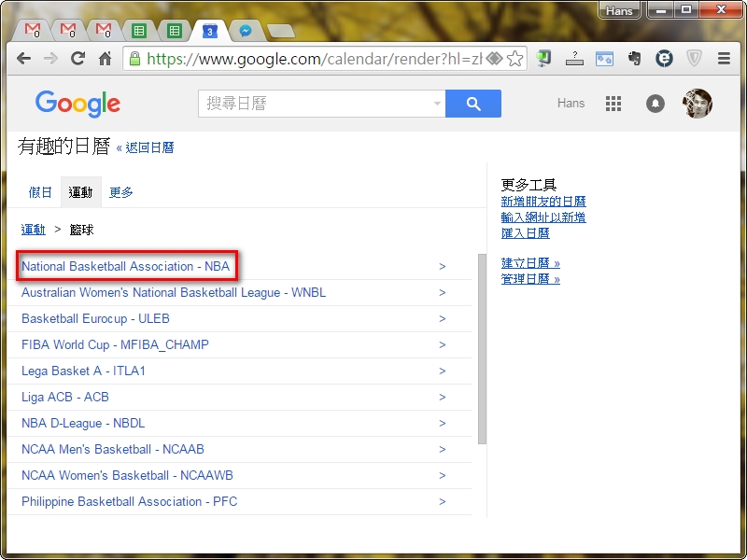Viewport: 747px width, 560px height.
Task: Open the notifications bell
Action: click(x=655, y=104)
